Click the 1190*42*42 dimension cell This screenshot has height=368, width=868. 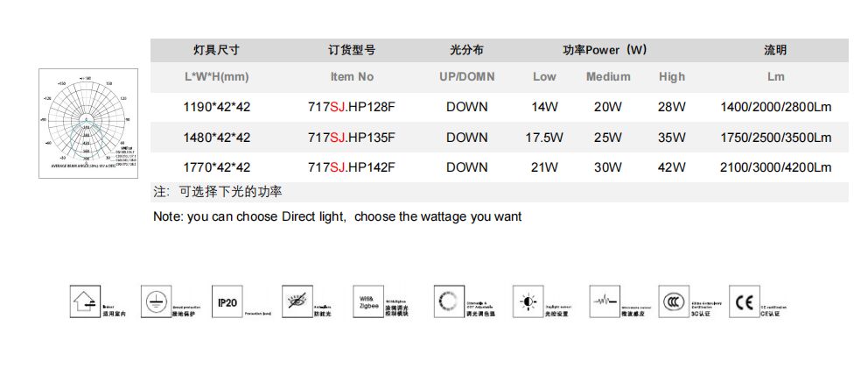point(217,107)
